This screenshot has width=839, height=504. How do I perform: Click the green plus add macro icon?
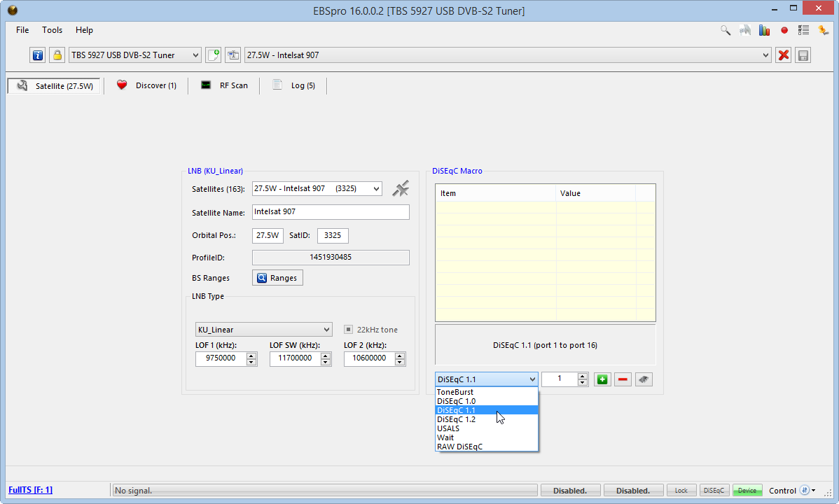602,379
